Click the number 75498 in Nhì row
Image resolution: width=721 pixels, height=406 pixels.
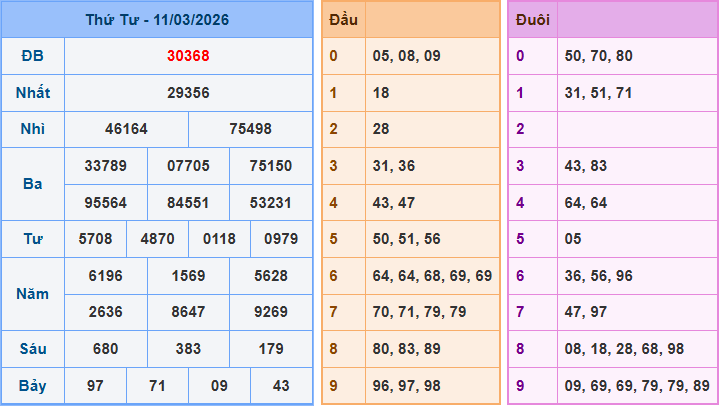(x=251, y=130)
